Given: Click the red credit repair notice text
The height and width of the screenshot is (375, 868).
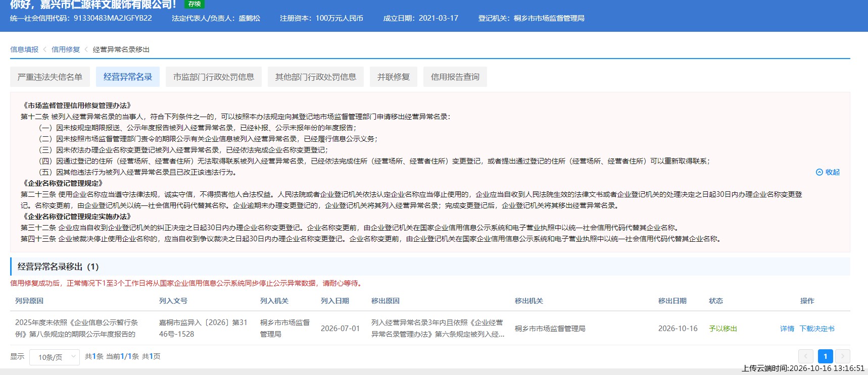Looking at the screenshot, I should pos(186,283).
